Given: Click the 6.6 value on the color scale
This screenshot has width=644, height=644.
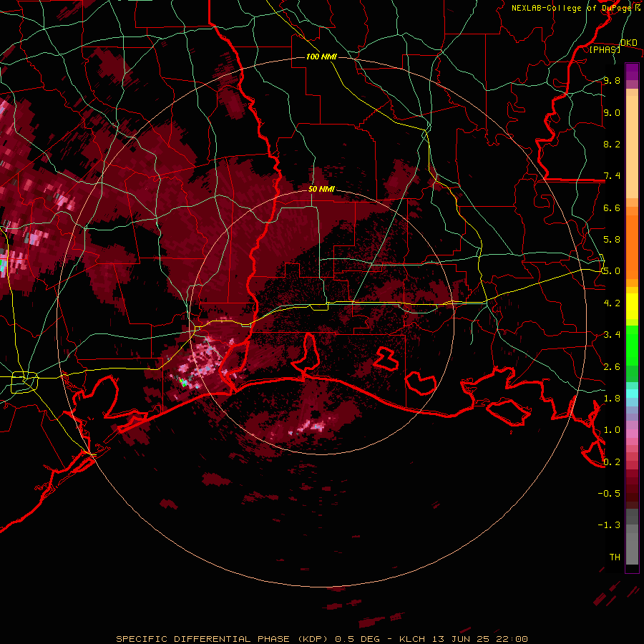Looking at the screenshot, I should pos(612,208).
